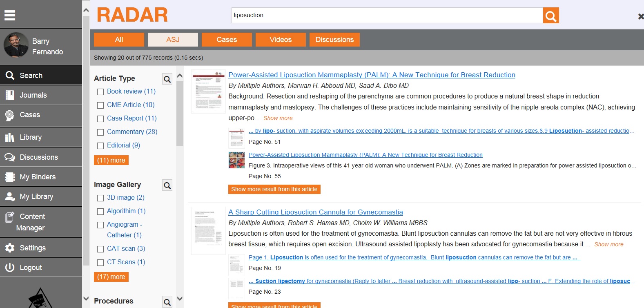
Task: Expand Article Type with (11) more
Action: coord(111,160)
